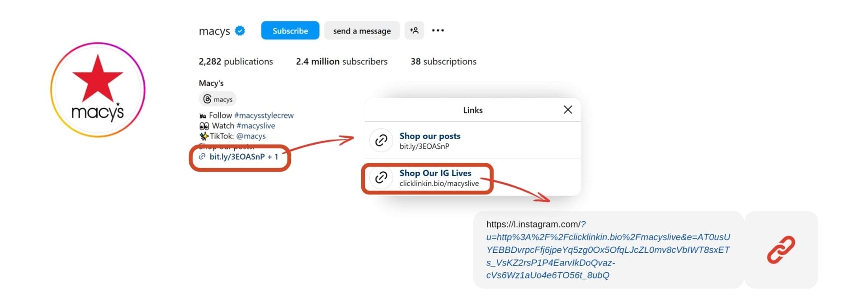View the 2.4 million subscribers list
The width and height of the screenshot is (868, 307).
(341, 61)
